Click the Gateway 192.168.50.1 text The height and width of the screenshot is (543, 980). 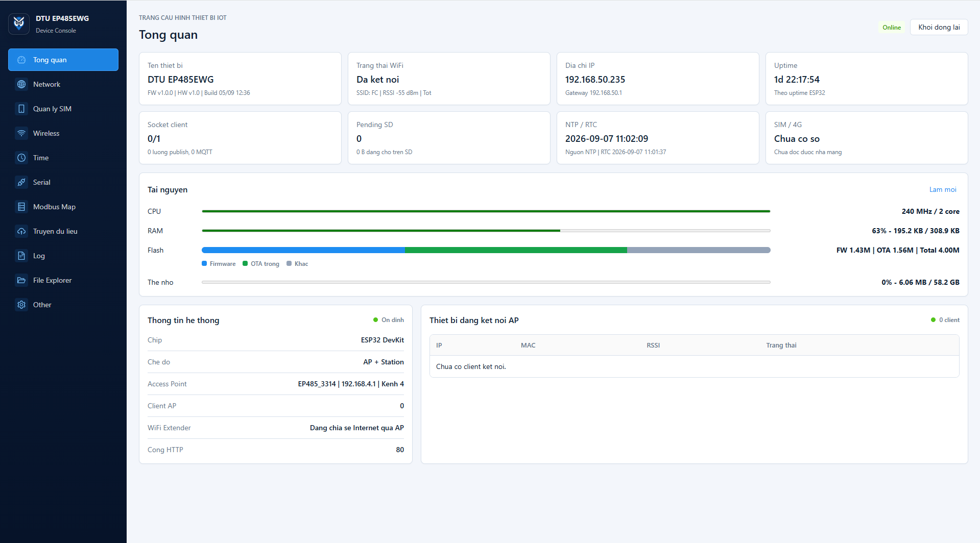593,93
